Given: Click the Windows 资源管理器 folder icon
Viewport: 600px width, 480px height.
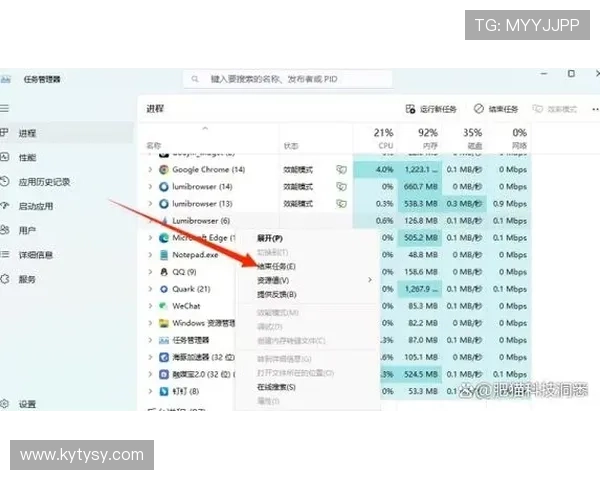Looking at the screenshot, I should coord(164,323).
